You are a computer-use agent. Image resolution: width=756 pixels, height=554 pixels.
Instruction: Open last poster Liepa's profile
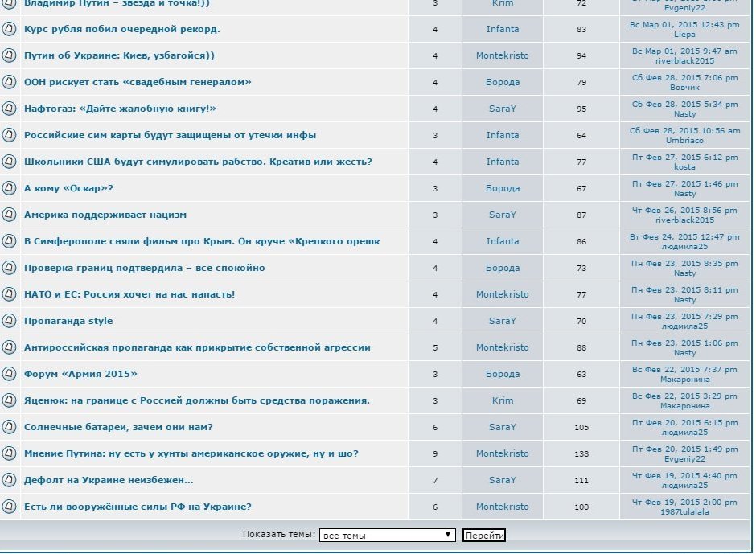tap(684, 35)
